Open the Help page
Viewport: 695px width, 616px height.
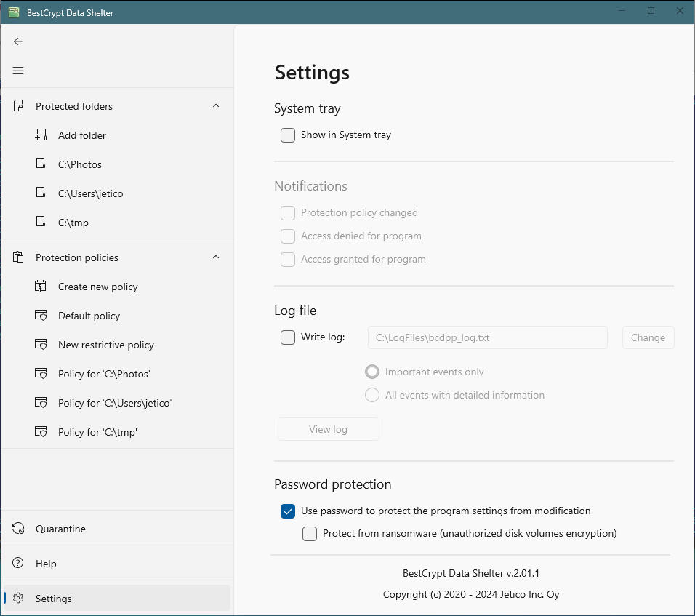pos(46,564)
